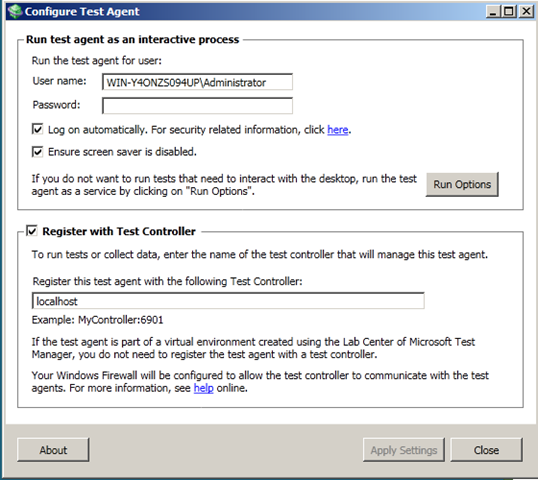Click the Configure Test Agent title bar icon

(x=15, y=11)
